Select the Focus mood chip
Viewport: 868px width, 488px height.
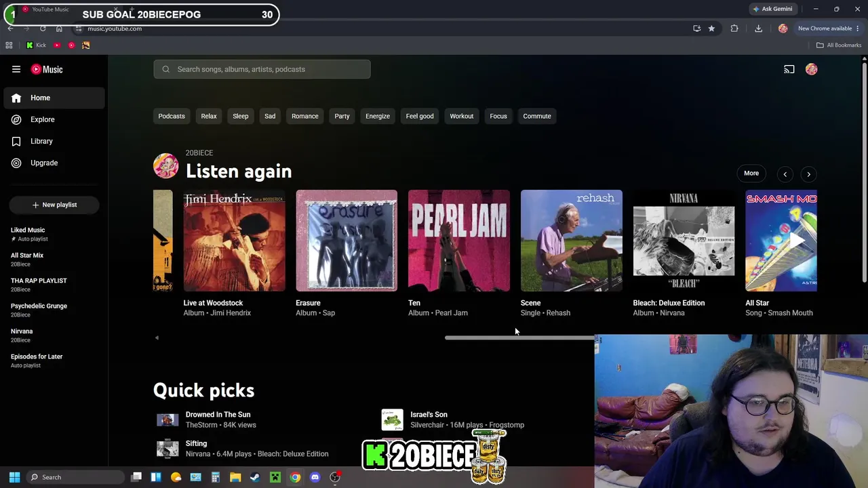[498, 116]
